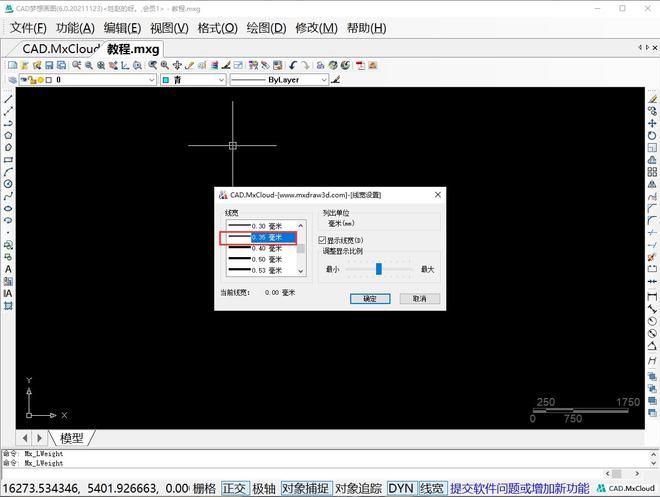
Task: Click the lineweight list scrollbar thumb
Action: click(x=301, y=248)
